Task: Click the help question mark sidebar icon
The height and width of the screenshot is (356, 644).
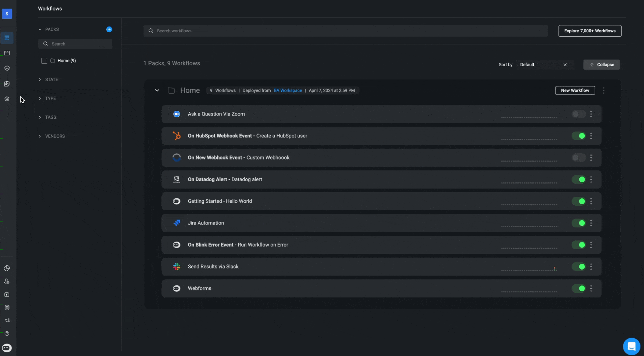Action: point(7,334)
